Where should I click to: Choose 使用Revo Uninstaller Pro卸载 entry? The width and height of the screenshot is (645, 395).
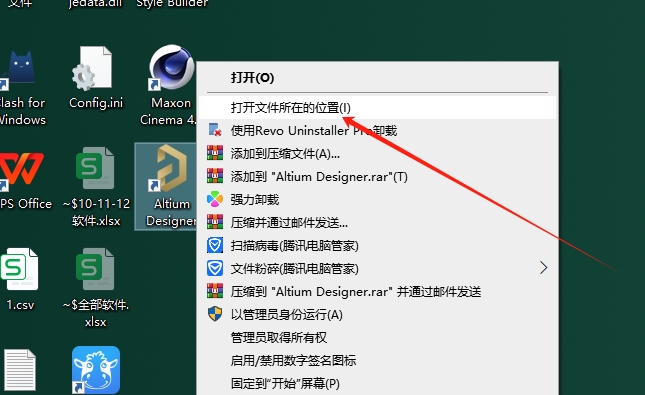click(x=377, y=130)
